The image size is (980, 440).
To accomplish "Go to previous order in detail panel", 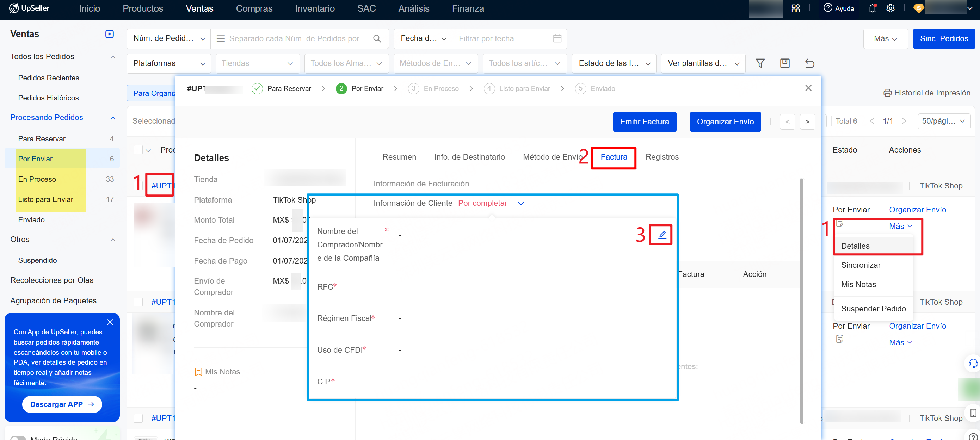I will (787, 122).
